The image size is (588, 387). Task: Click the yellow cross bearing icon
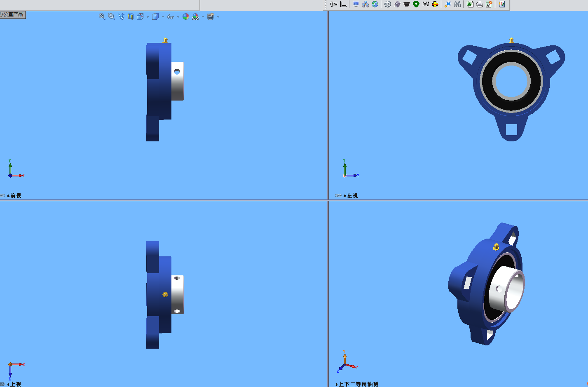435,4
